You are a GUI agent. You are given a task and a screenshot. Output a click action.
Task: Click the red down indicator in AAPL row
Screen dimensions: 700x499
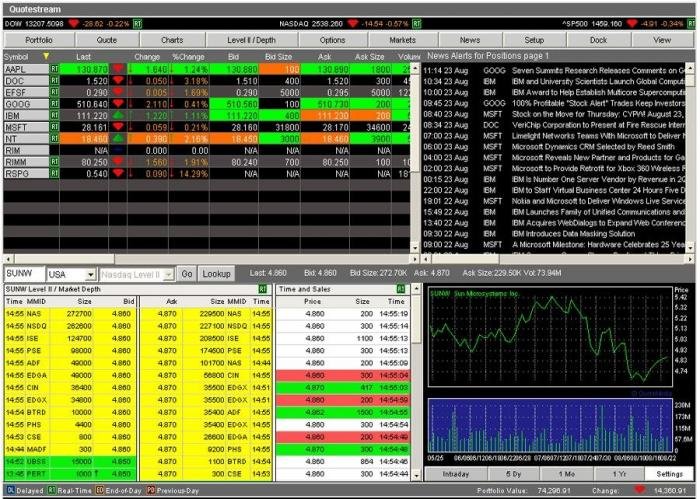pyautogui.click(x=118, y=69)
